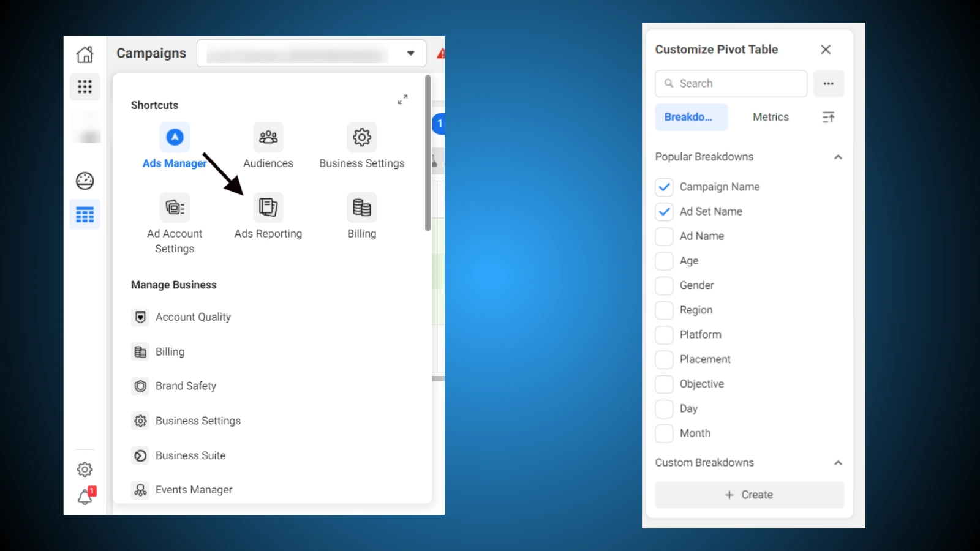Select the campaigns table icon in the sidebar
This screenshot has width=980, height=551.
(85, 214)
